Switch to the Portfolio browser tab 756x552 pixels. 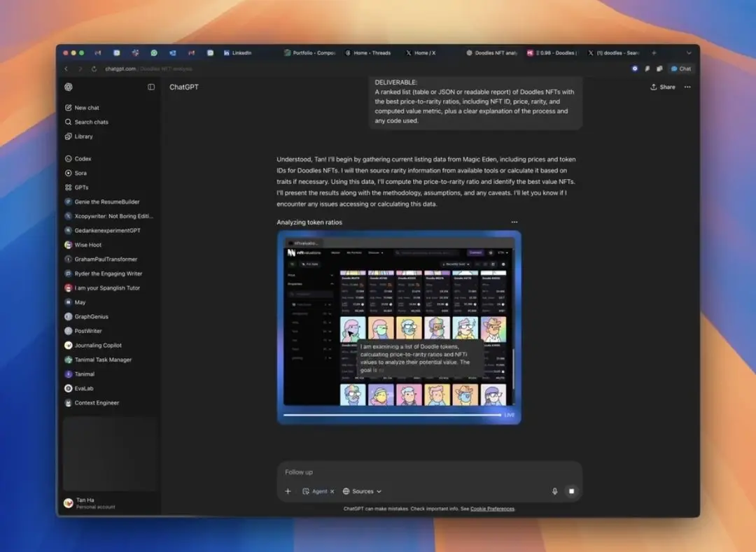pos(309,53)
